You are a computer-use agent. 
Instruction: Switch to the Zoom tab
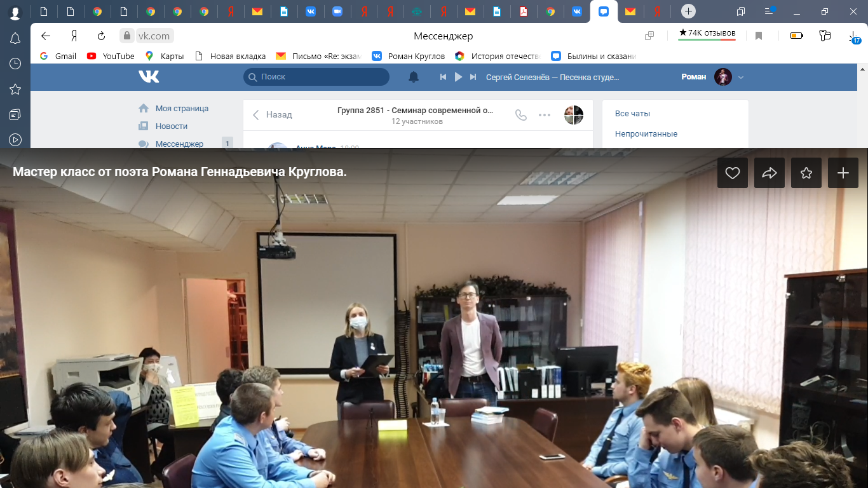click(337, 11)
